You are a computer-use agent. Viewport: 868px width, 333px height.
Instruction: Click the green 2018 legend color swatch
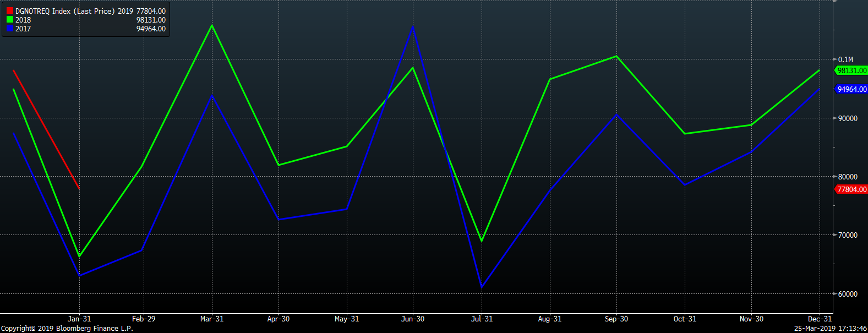pyautogui.click(x=10, y=20)
